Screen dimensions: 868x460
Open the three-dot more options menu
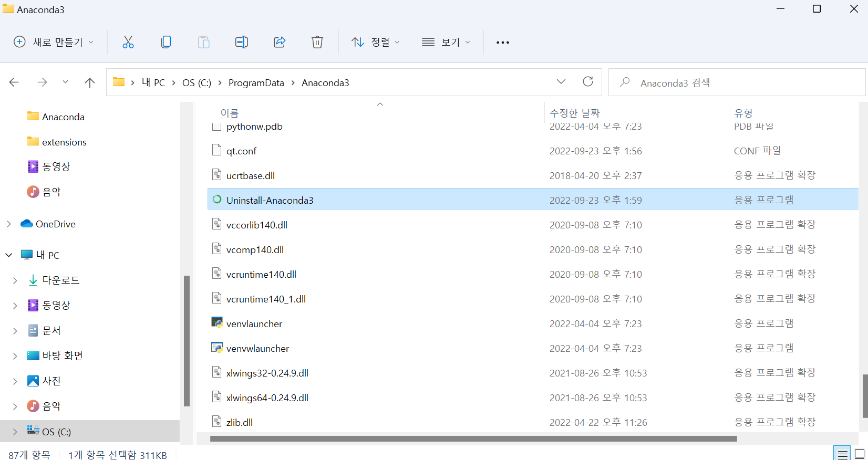pyautogui.click(x=503, y=43)
